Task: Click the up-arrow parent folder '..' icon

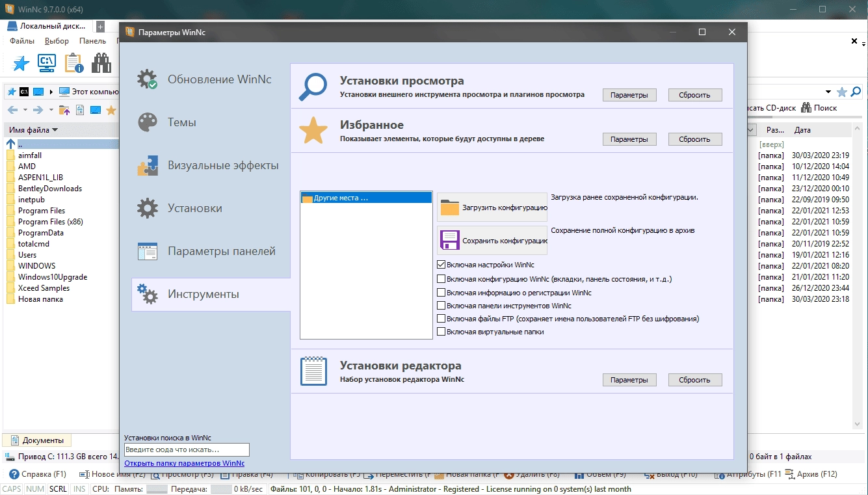Action: pos(10,144)
